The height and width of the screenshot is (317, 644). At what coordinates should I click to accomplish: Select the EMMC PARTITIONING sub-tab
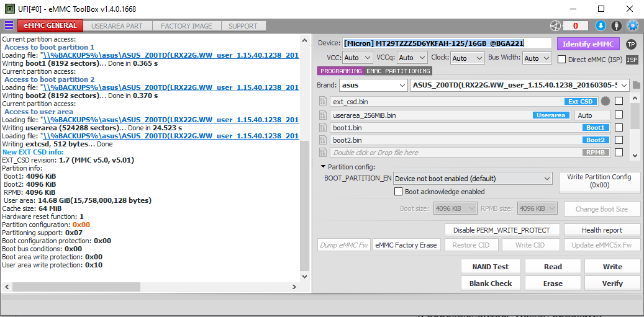[x=398, y=71]
